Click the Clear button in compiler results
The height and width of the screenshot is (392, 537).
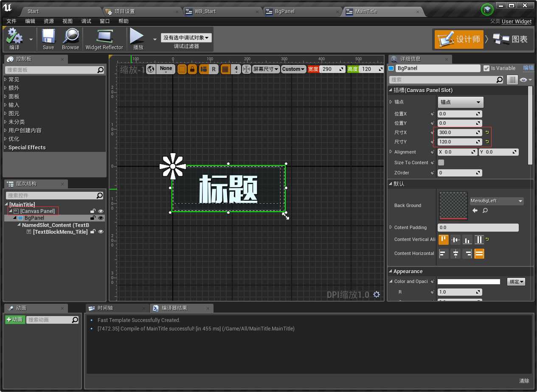click(524, 381)
